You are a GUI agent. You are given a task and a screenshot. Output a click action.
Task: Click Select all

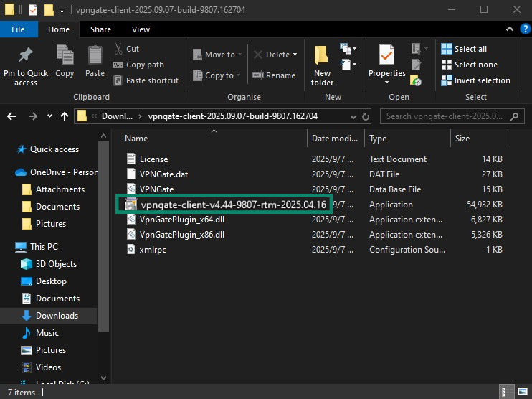[x=464, y=49]
